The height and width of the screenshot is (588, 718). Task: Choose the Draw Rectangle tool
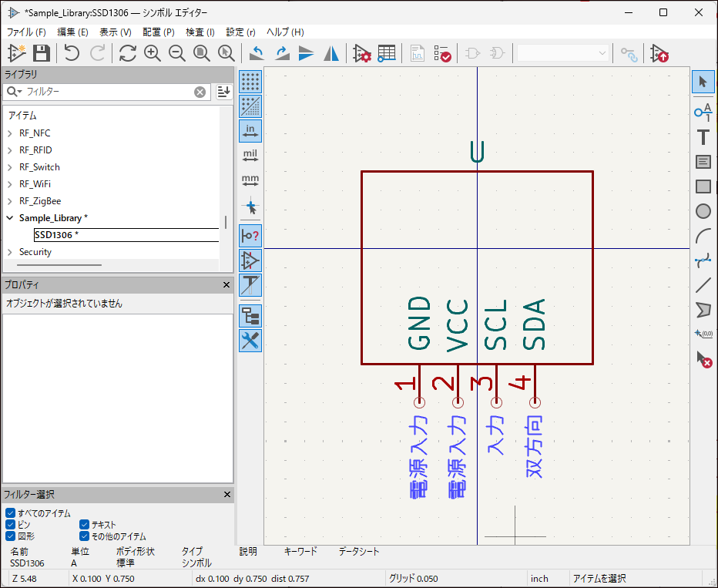tap(703, 186)
